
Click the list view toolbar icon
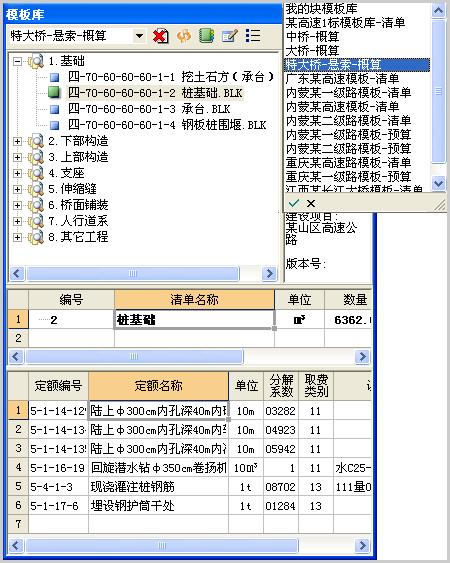(253, 36)
